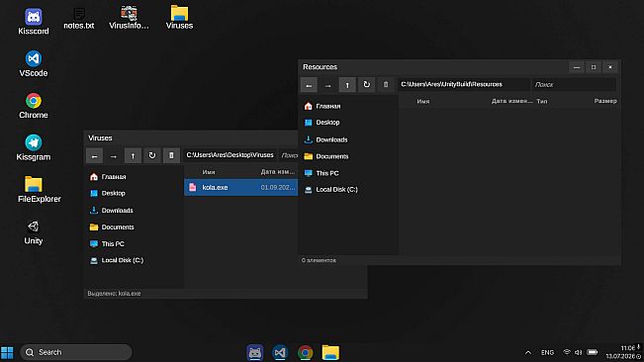644x362 pixels.
Task: Click the delete trash icon in Resources window
Action: click(386, 85)
